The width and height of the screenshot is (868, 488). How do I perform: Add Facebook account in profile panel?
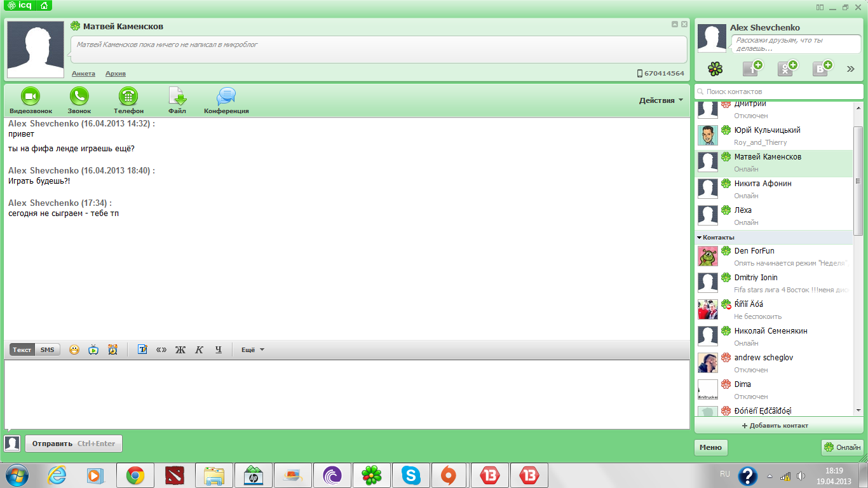click(x=752, y=69)
